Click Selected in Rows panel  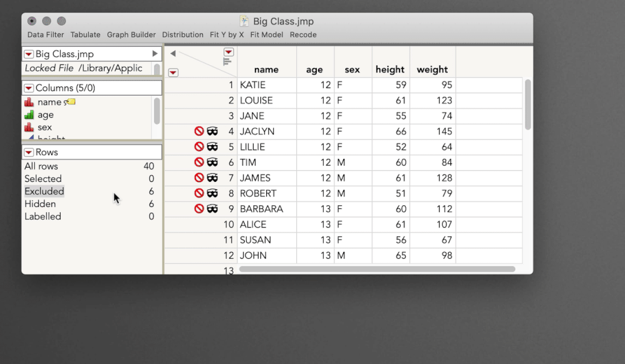point(43,178)
